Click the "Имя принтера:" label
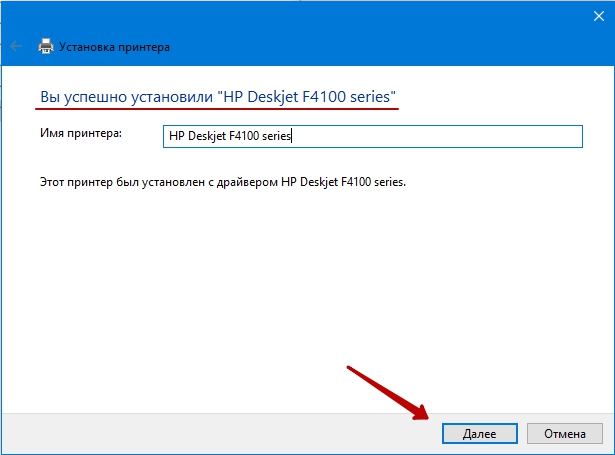Viewport: 615px width, 455px height. pos(81,133)
